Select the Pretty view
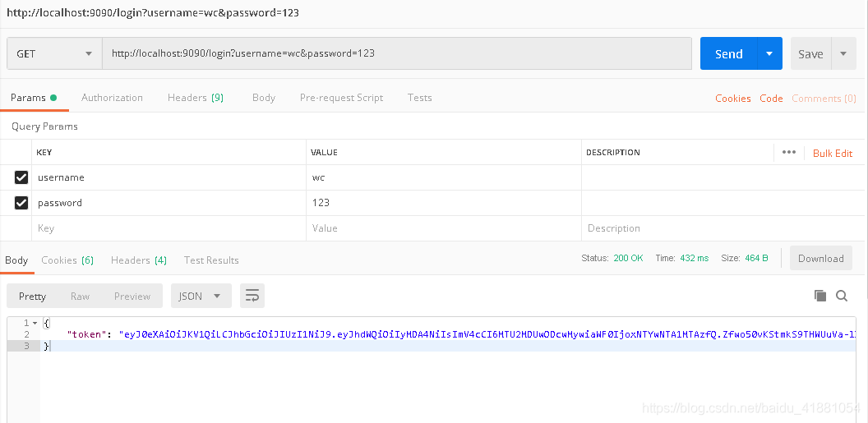The height and width of the screenshot is (423, 868). click(32, 297)
